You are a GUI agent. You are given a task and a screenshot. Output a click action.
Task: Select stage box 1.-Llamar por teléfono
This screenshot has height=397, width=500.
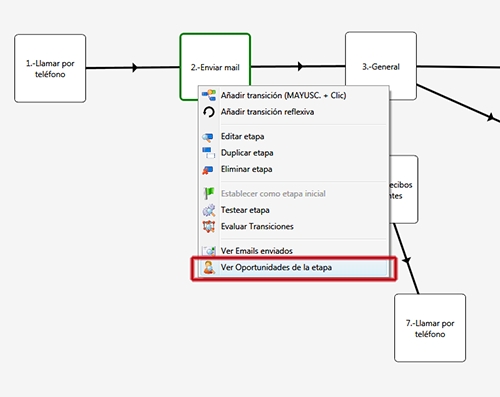(50, 68)
